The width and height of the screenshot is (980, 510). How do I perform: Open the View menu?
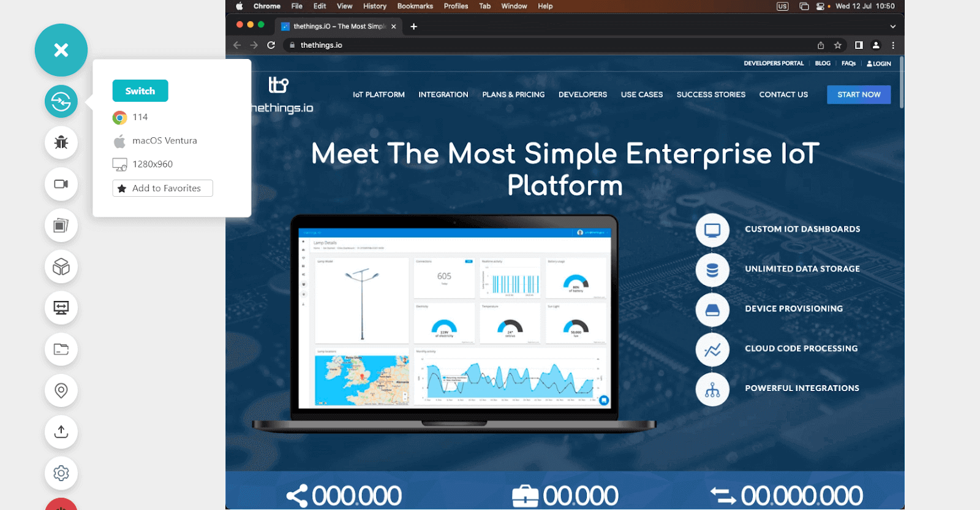pos(345,6)
